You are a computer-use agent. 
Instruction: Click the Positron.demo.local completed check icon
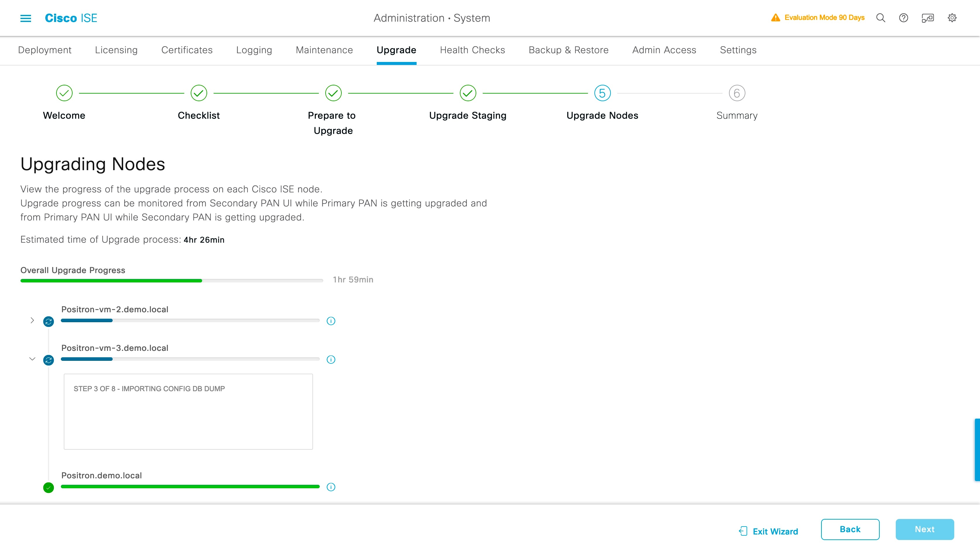[48, 487]
